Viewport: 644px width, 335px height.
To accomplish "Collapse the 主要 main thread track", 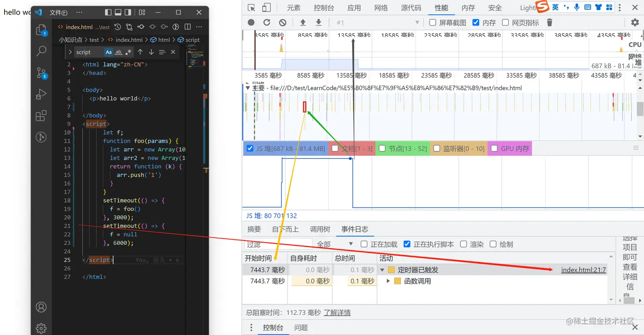I will [x=248, y=88].
